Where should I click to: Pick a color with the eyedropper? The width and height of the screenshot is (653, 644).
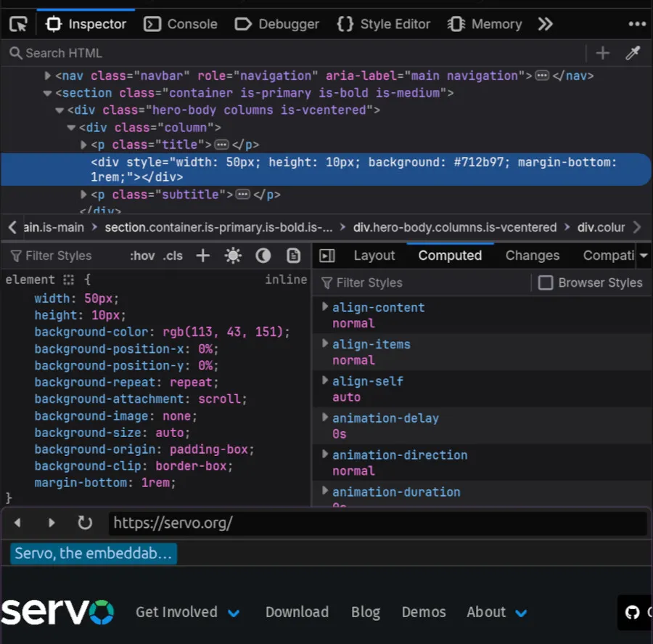[x=633, y=53]
